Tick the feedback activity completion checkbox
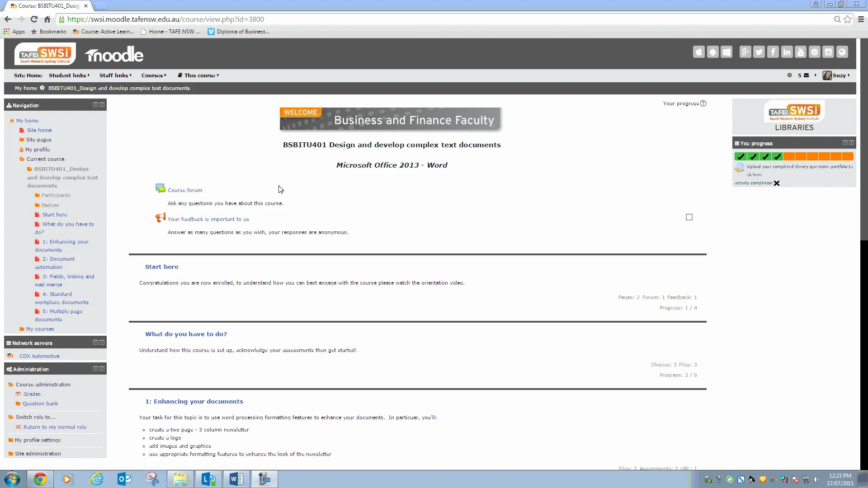 689,217
